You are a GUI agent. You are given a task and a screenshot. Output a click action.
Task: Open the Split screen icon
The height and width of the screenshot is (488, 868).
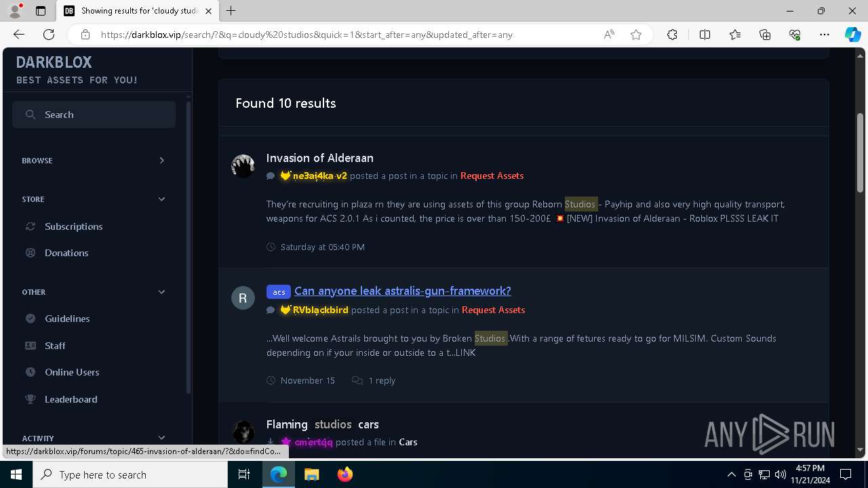[705, 35]
